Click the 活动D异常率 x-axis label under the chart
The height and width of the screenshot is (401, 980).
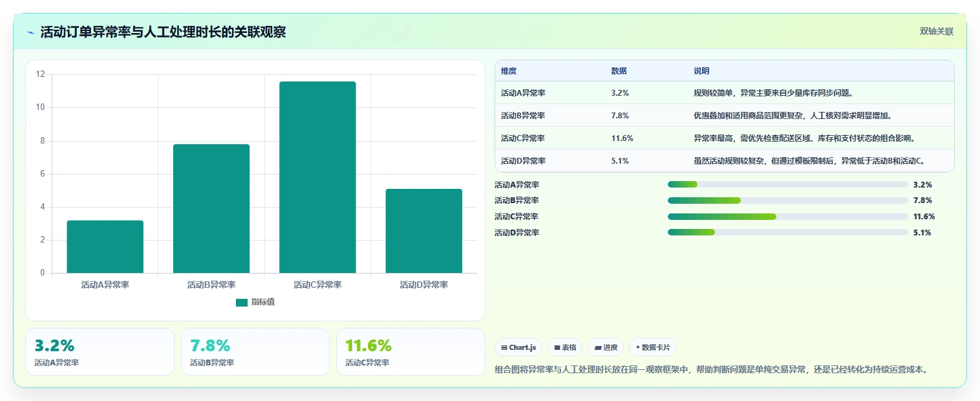pyautogui.click(x=424, y=285)
